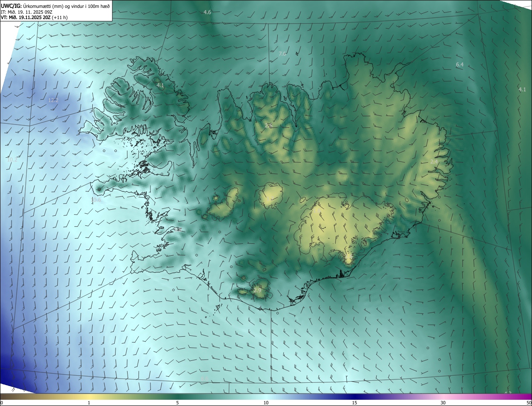Viewport: 532px width, 406px height.
Task: Click the 2.9 value label over south Iceland
Action: 257,290
